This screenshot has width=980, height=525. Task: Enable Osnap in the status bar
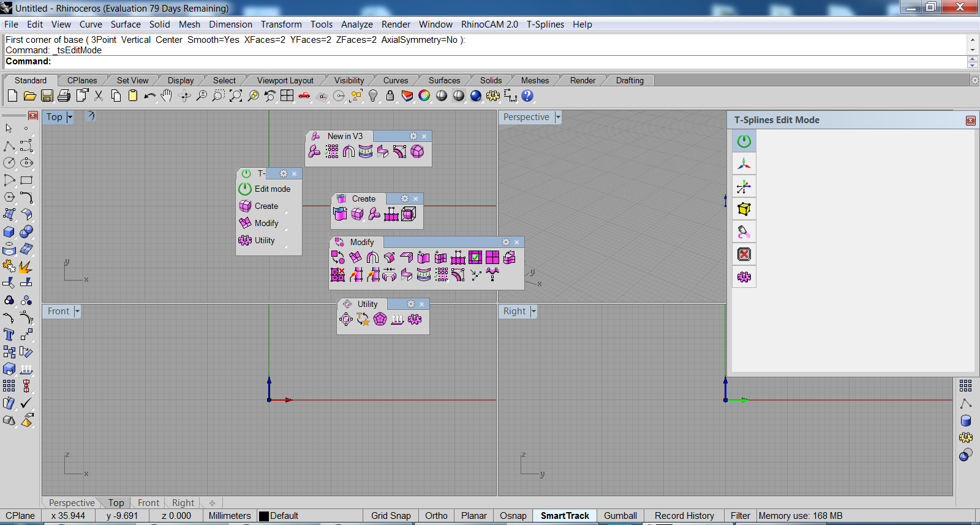pos(513,516)
